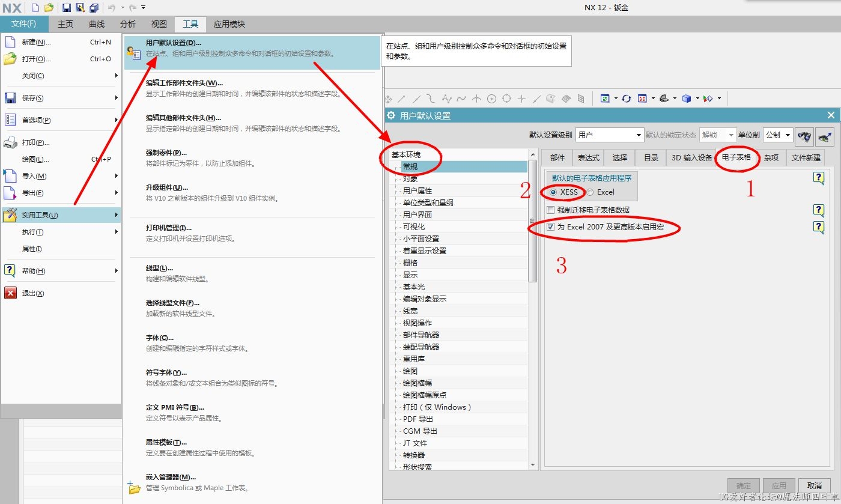Open the 主页 ribbon tab
Image resolution: width=841 pixels, height=504 pixels.
click(x=65, y=24)
